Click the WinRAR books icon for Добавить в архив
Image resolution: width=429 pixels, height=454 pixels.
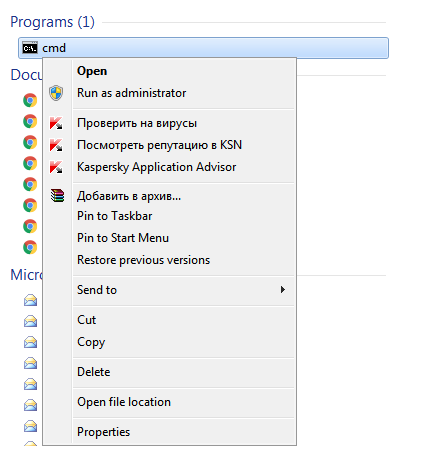[57, 196]
